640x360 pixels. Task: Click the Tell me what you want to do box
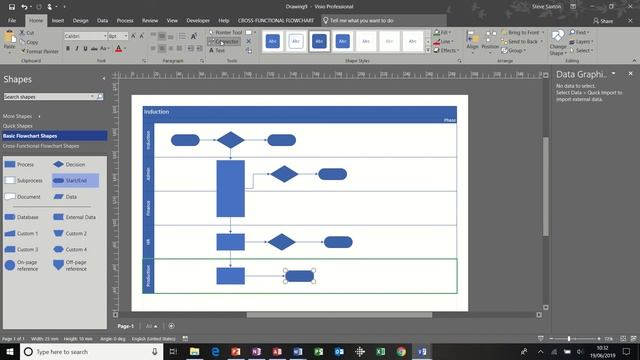(x=384, y=20)
